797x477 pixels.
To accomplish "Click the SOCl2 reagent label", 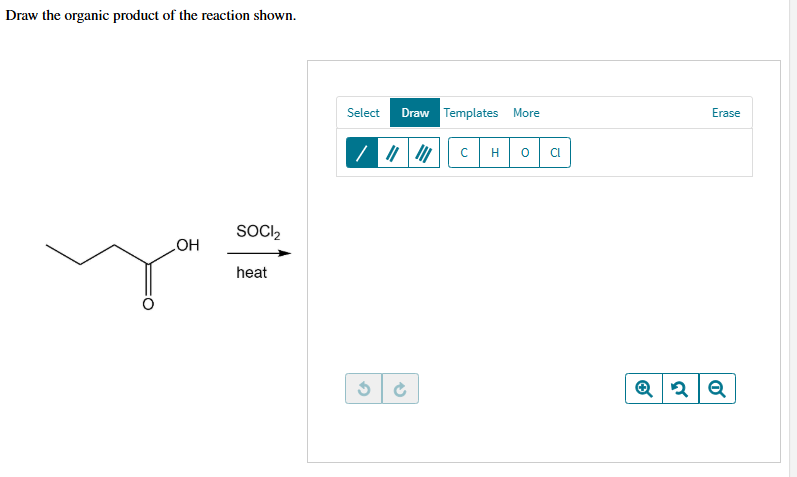I will (x=258, y=232).
